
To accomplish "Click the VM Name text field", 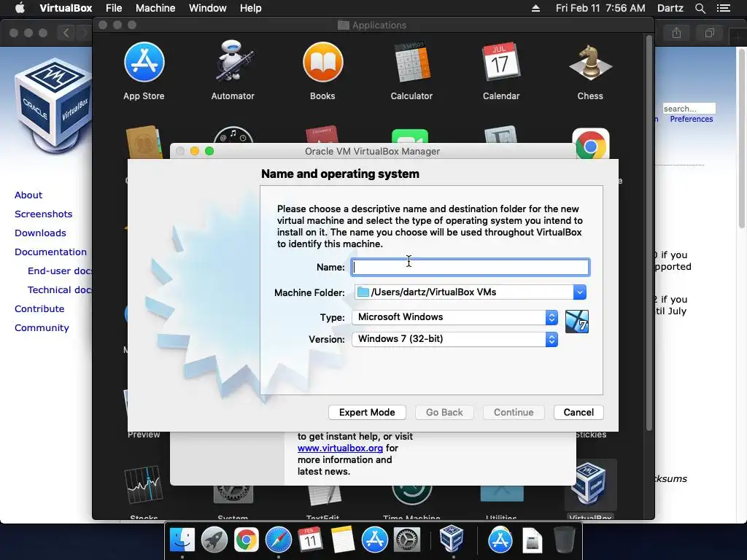I will point(471,267).
